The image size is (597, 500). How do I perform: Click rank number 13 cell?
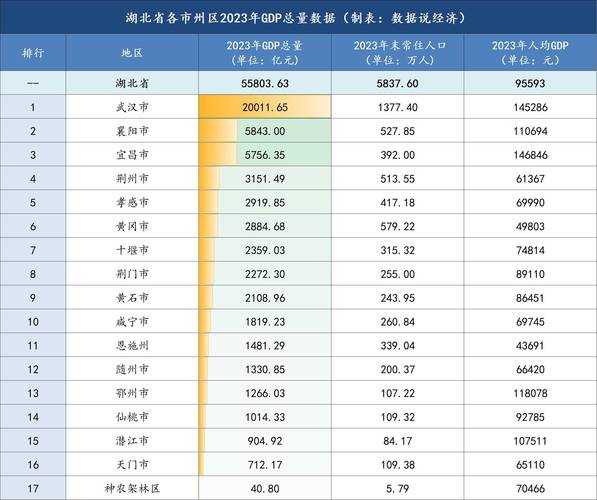pyautogui.click(x=33, y=393)
